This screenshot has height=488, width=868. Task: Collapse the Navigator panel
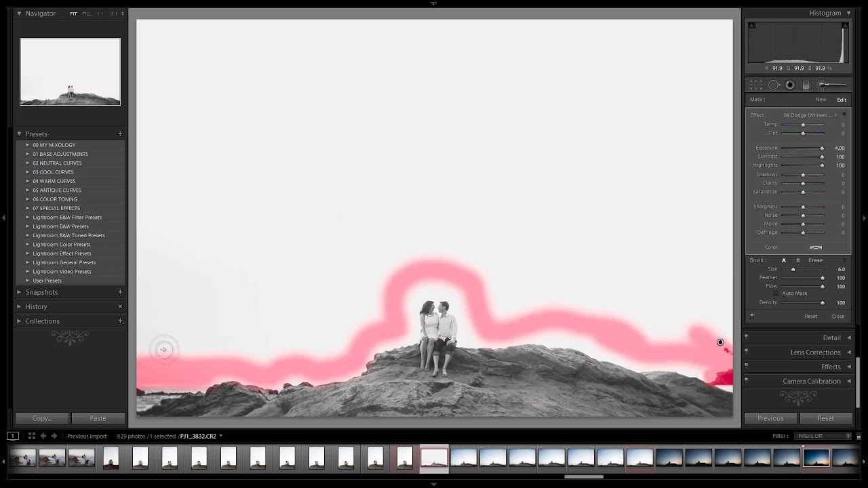pos(19,14)
